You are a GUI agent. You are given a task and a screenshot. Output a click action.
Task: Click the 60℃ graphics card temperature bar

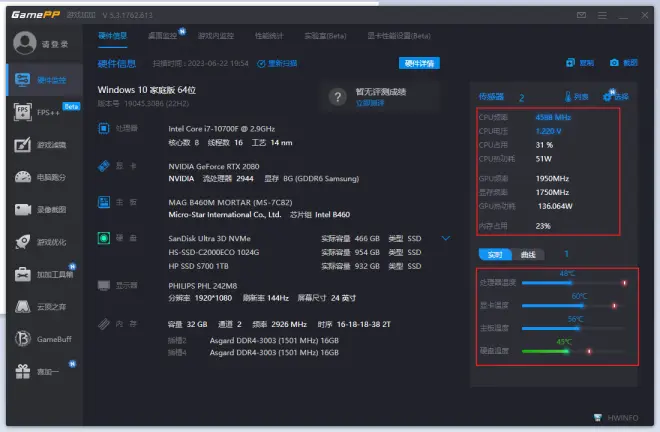coord(574,305)
